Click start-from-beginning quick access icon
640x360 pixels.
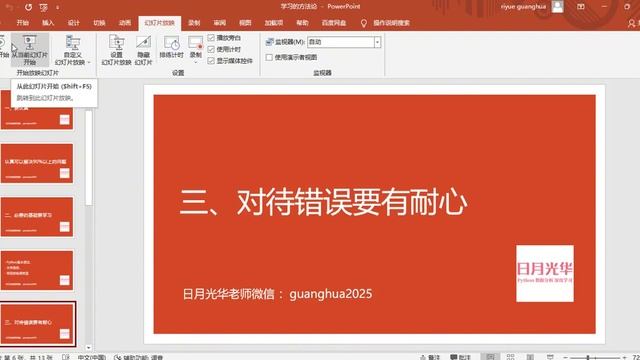[x=43, y=7]
